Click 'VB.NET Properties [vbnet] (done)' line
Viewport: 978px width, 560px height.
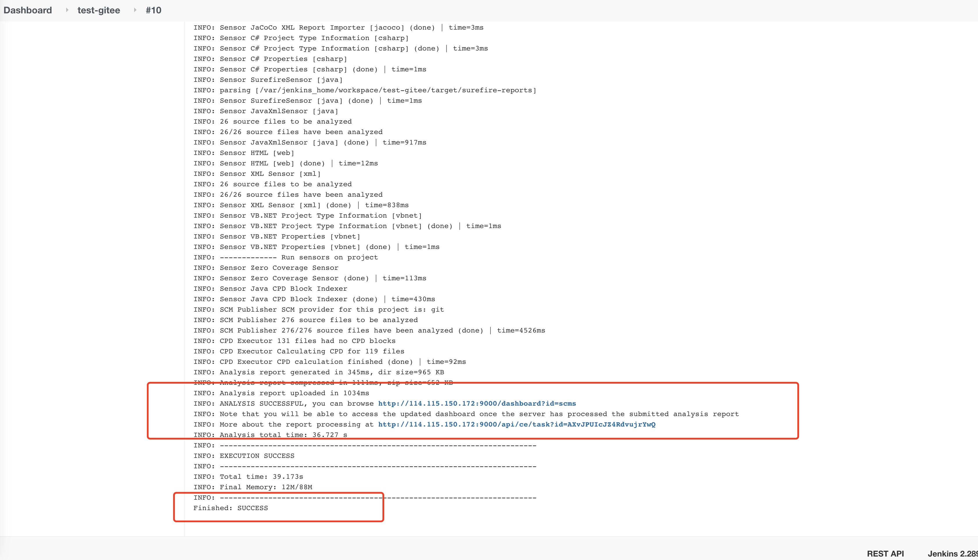coord(317,247)
